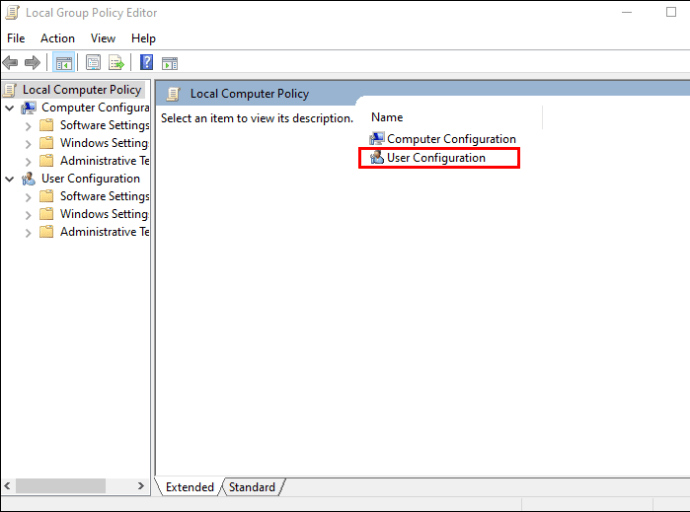Image resolution: width=690 pixels, height=512 pixels.
Task: Select Computer Configuration label in tree
Action: pyautogui.click(x=95, y=107)
